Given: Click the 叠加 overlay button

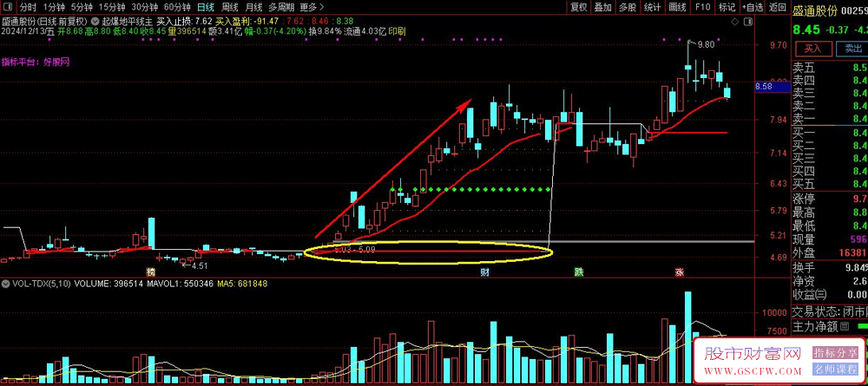Looking at the screenshot, I should (x=603, y=7).
